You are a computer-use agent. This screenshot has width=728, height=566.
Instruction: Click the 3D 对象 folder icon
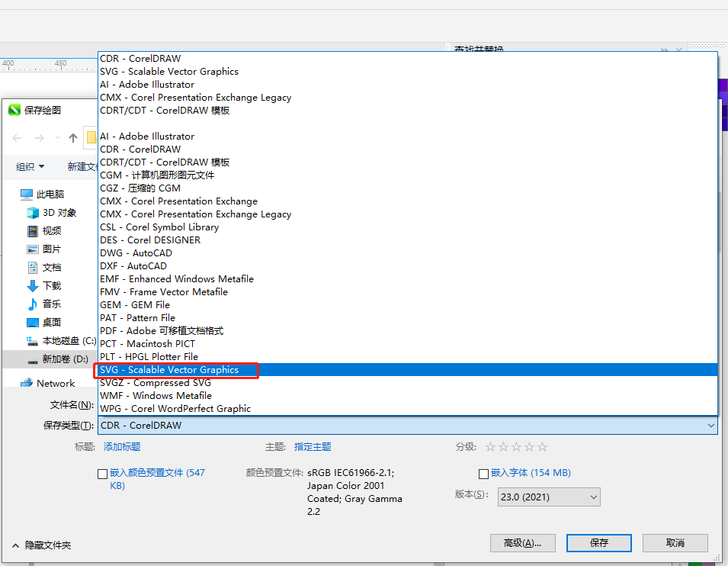[x=33, y=213]
